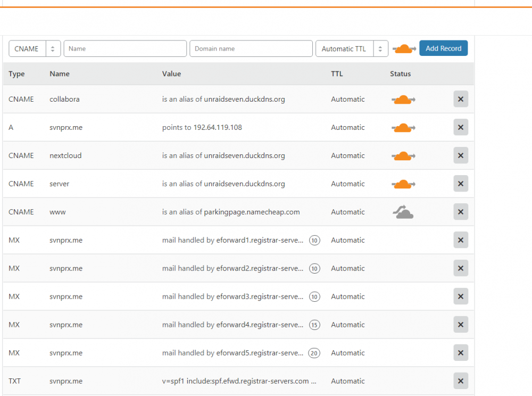Viewport: 532px width, 396px height.
Task: Edit the www name cell
Action: (x=57, y=212)
